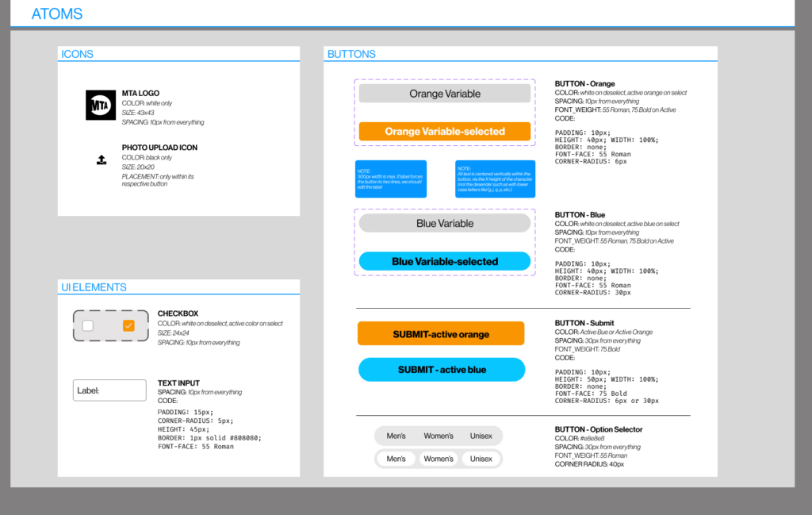This screenshot has width=812, height=515.
Task: Select Women's in the top option selector
Action: click(x=439, y=436)
